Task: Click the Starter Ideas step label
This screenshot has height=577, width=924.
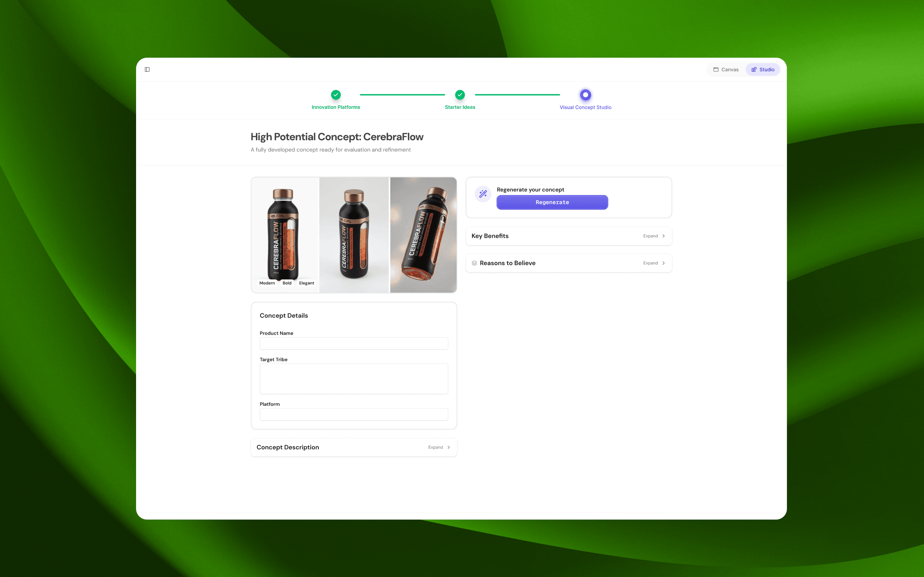Action: [x=460, y=107]
